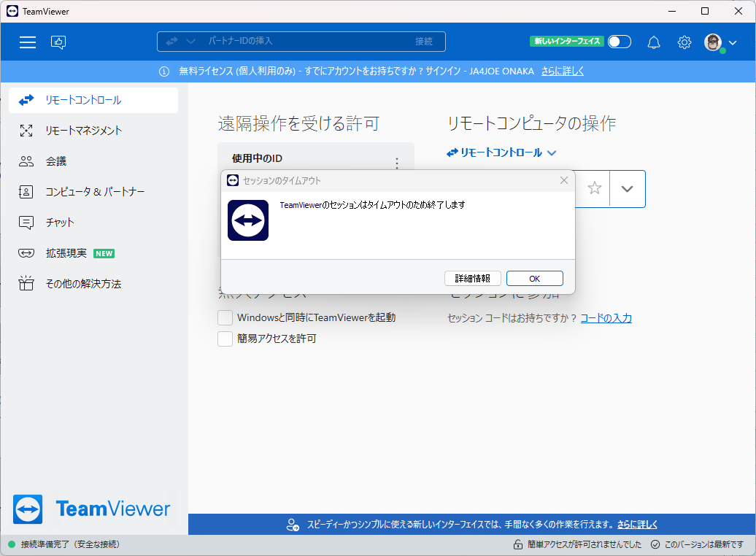
Task: Click the feedback thumbs-up icon
Action: pyautogui.click(x=58, y=42)
